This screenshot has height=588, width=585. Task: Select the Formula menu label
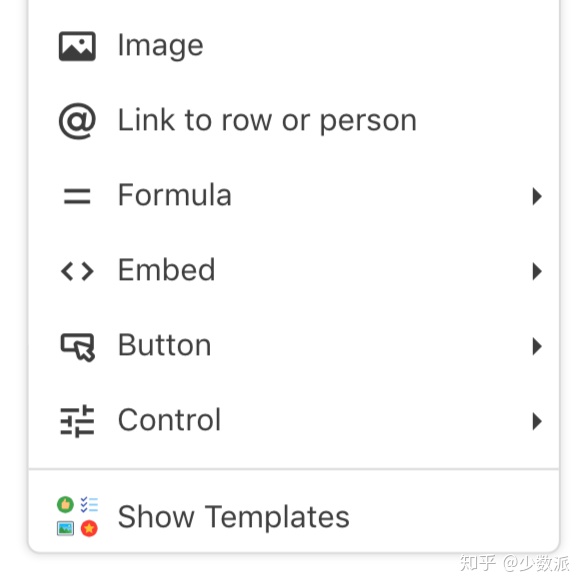tap(174, 195)
